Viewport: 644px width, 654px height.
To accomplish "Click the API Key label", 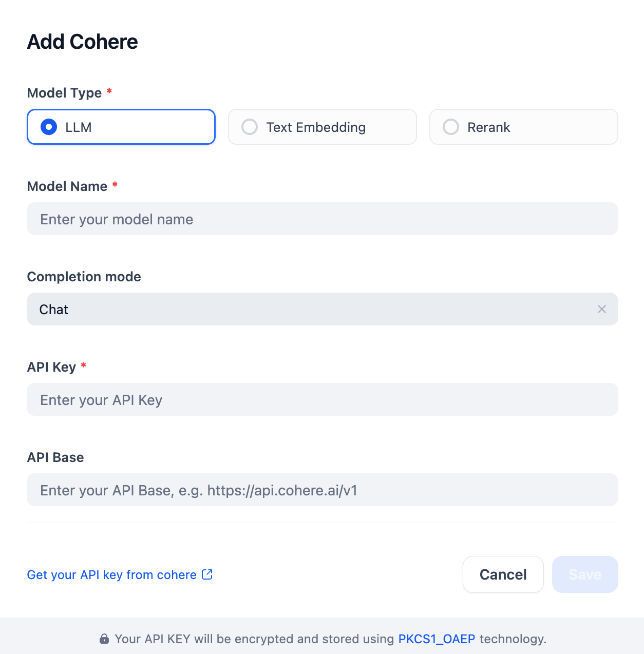I will pyautogui.click(x=51, y=367).
